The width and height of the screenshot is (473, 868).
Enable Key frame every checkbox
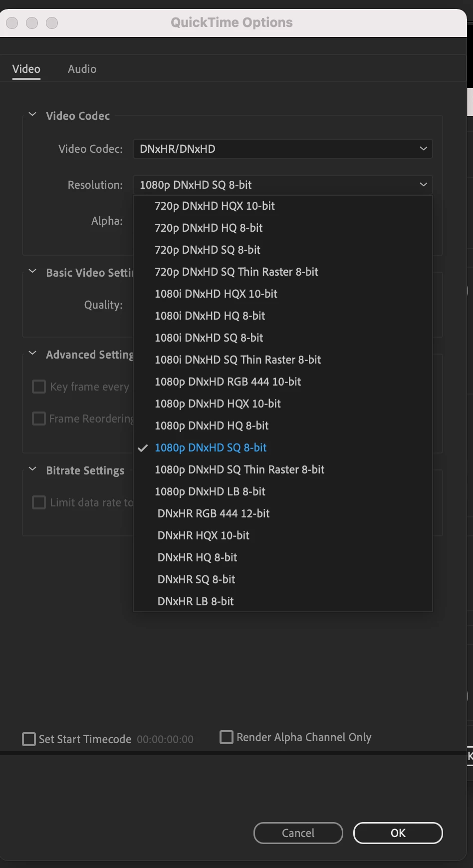tap(39, 387)
